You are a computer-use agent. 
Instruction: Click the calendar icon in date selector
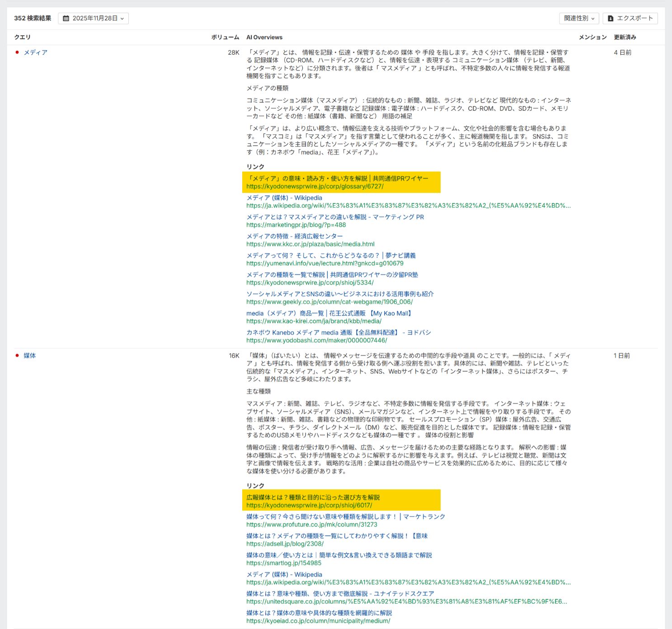[x=66, y=19]
